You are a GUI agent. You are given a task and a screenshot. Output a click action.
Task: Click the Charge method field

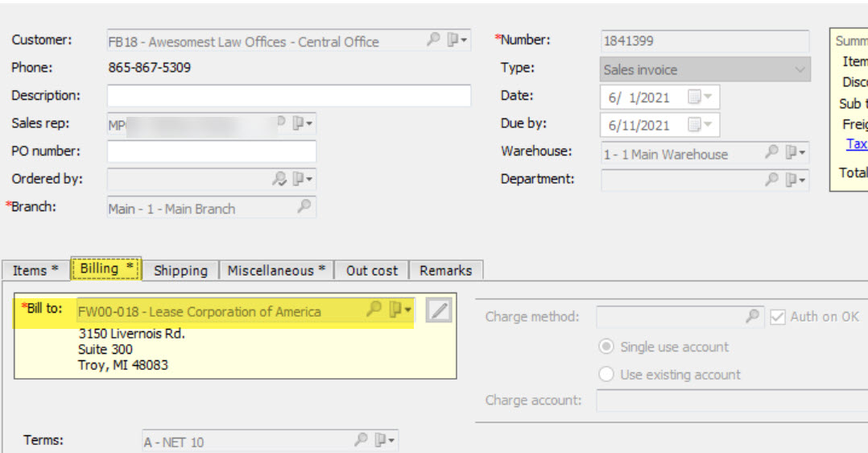tap(680, 317)
